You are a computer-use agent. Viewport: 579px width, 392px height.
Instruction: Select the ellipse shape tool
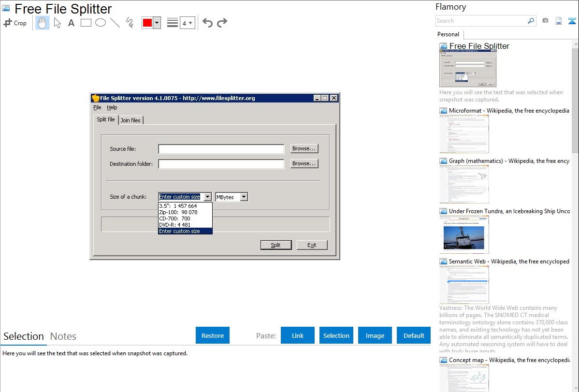coord(101,23)
